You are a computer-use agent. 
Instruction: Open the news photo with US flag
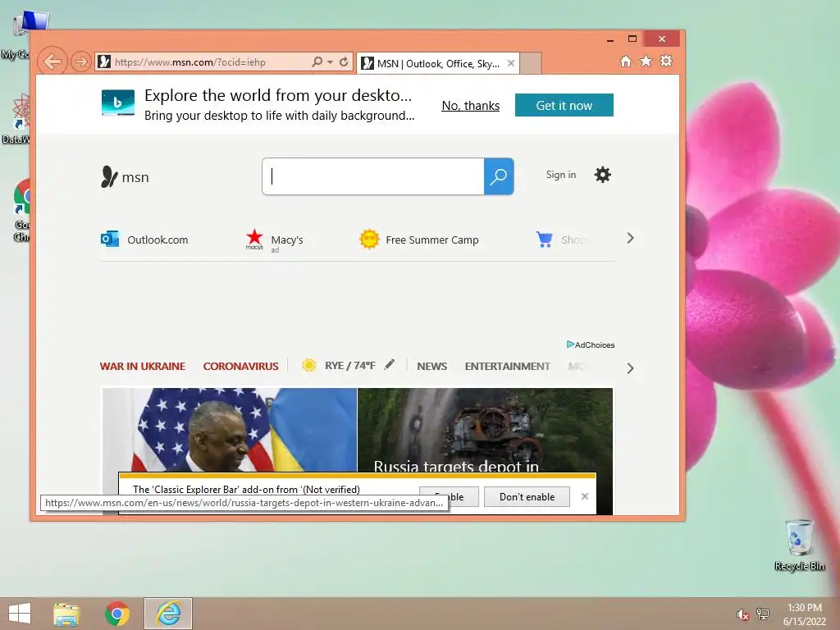point(230,430)
